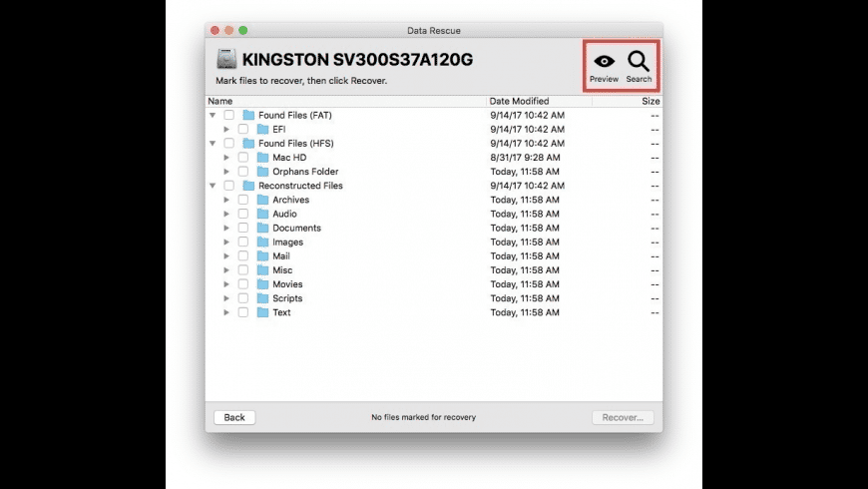
Task: Click the EFI folder icon
Action: 263,129
